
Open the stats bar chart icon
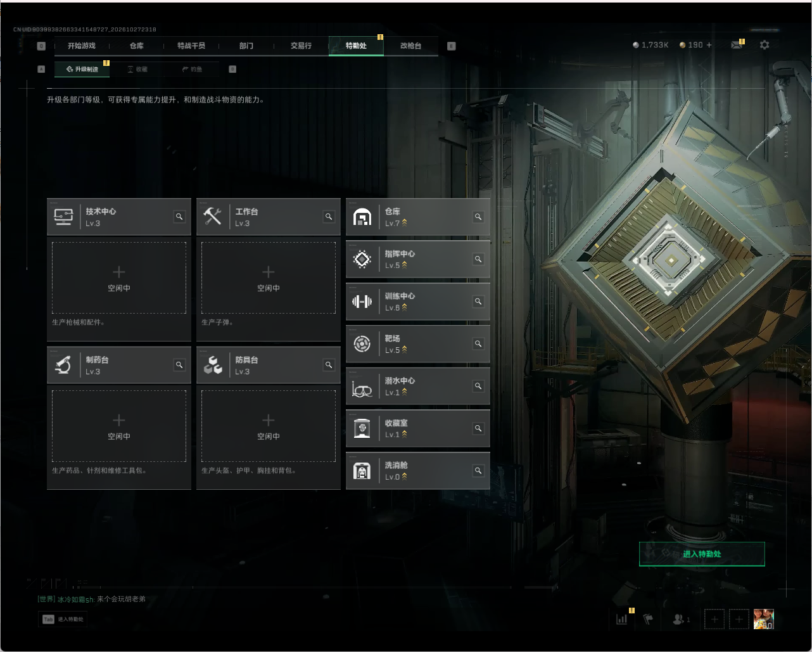pyautogui.click(x=622, y=619)
